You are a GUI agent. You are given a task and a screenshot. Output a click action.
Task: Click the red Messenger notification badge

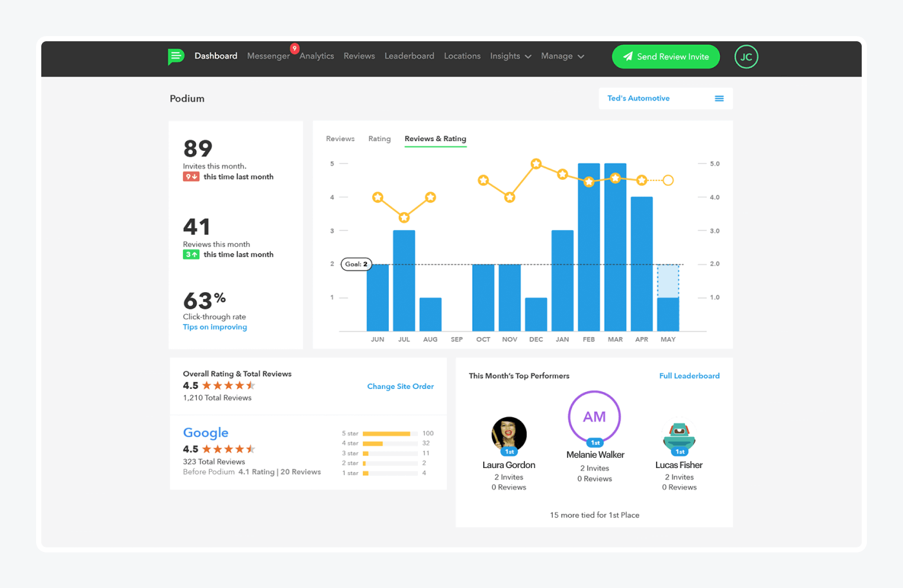[x=295, y=48]
